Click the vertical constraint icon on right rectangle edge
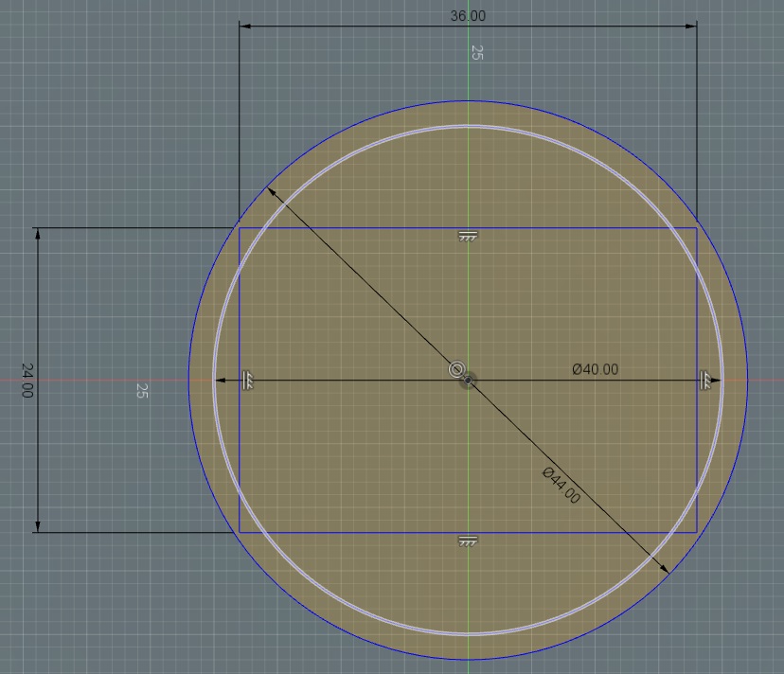Screen dimensions: 784x674 click(x=705, y=380)
